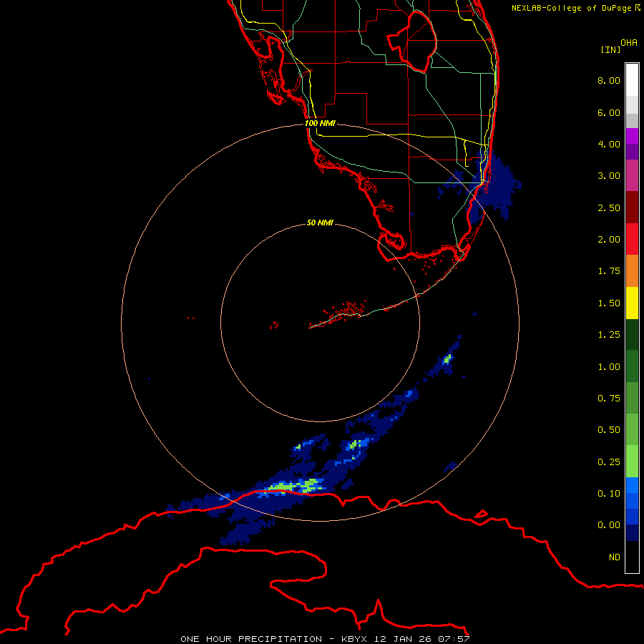Pick the light blue swatch beside 0.10
644x644 pixels.
tap(632, 485)
